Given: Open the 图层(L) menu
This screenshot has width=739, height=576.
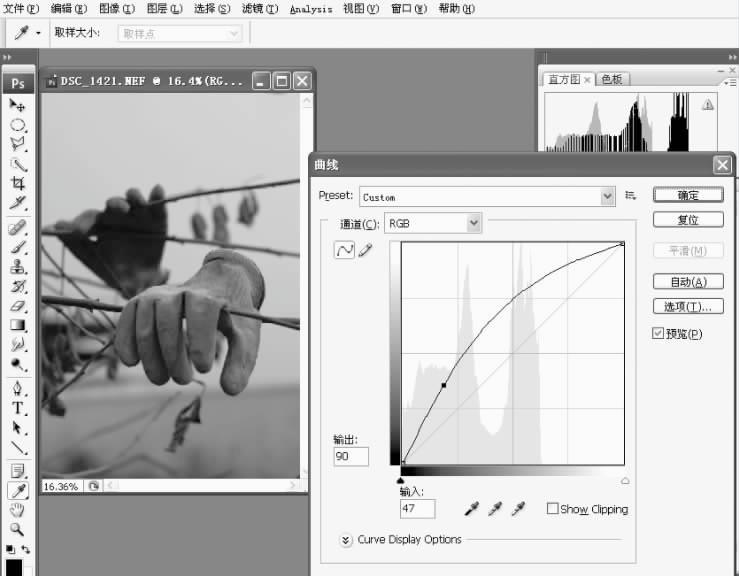Looking at the screenshot, I should [x=164, y=8].
